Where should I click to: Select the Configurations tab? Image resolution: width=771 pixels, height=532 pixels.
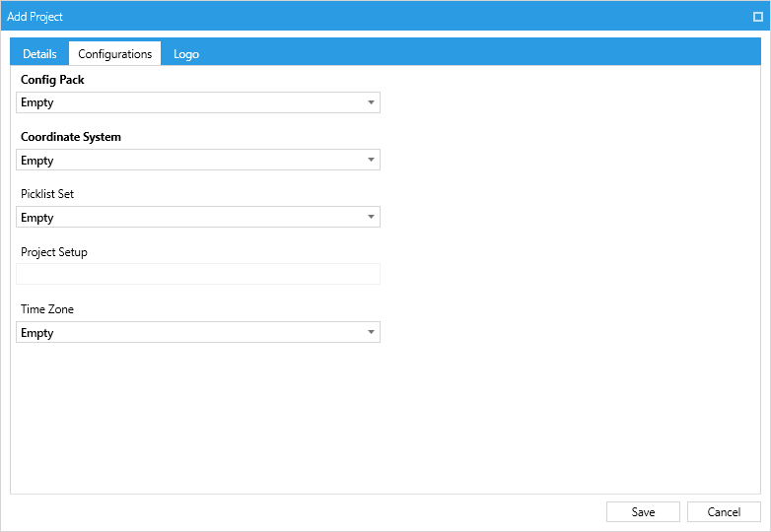tap(115, 53)
